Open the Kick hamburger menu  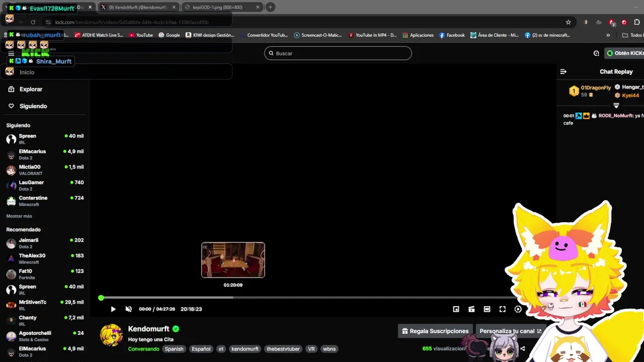(11, 53)
